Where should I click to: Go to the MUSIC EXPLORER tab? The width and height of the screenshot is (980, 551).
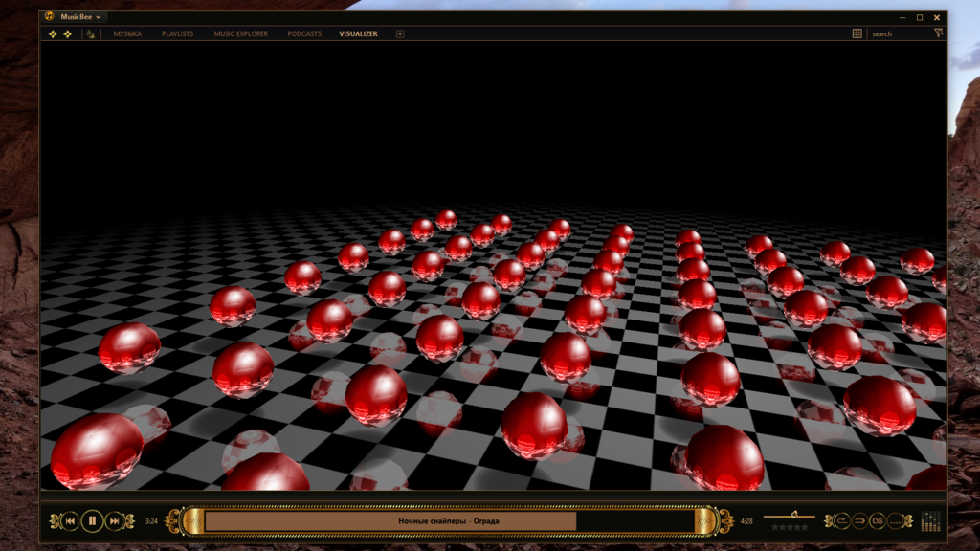pos(240,34)
